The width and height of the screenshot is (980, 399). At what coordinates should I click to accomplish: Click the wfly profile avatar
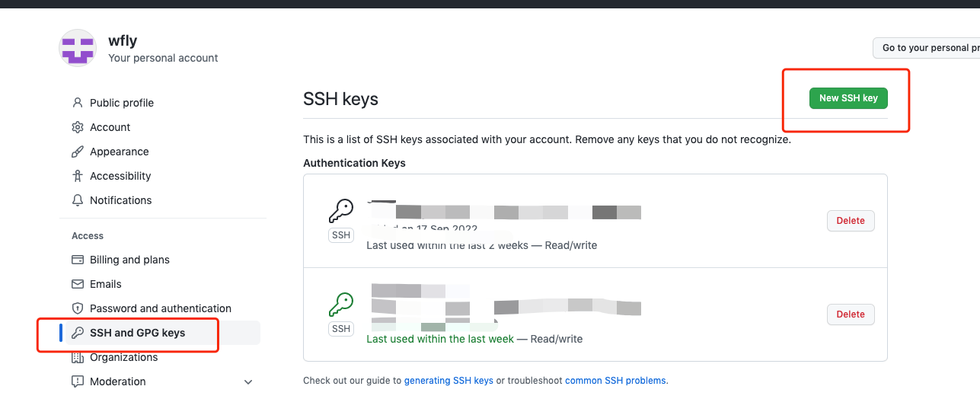coord(78,48)
